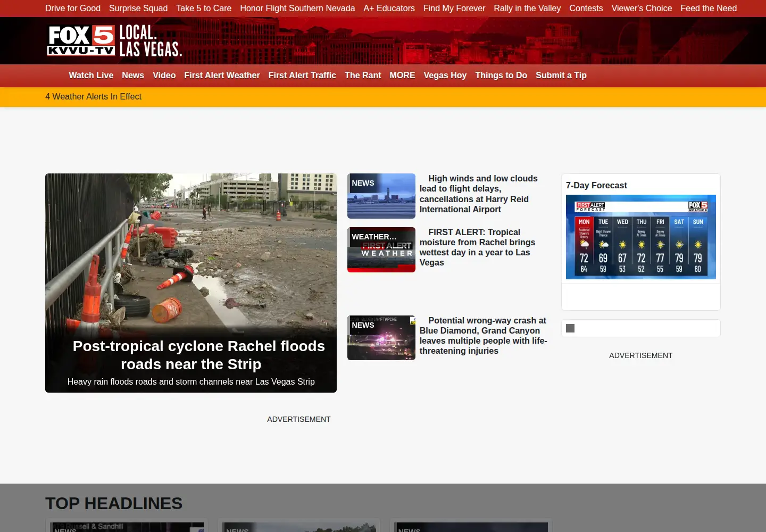766x532 pixels.
Task: Open Honor Flight Southern Nevada
Action: point(297,9)
